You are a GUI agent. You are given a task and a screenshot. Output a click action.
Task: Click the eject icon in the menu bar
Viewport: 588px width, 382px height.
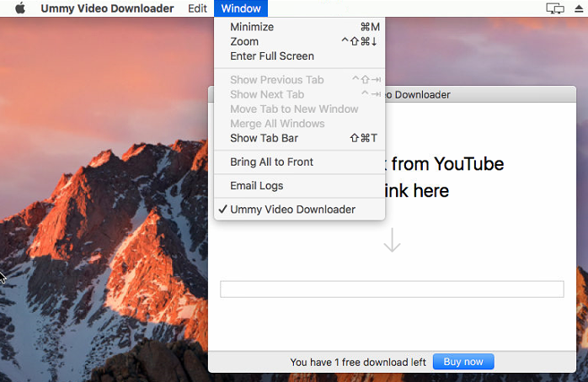pos(579,8)
